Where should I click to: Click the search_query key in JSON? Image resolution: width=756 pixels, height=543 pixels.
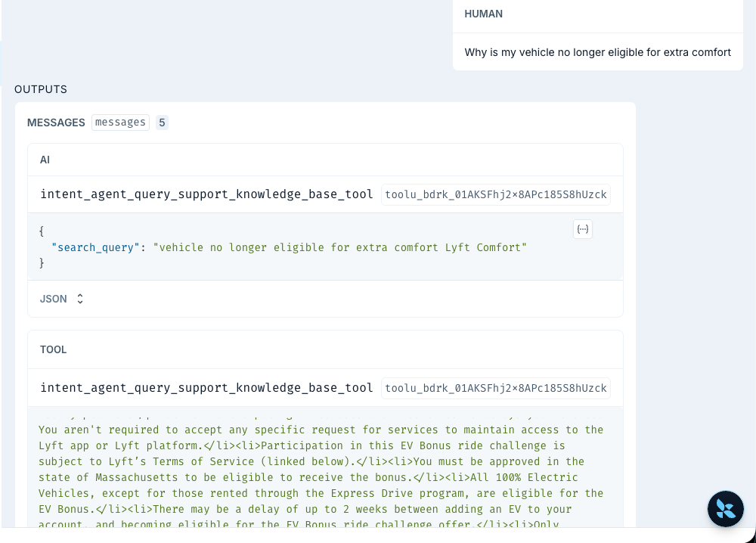coord(95,247)
